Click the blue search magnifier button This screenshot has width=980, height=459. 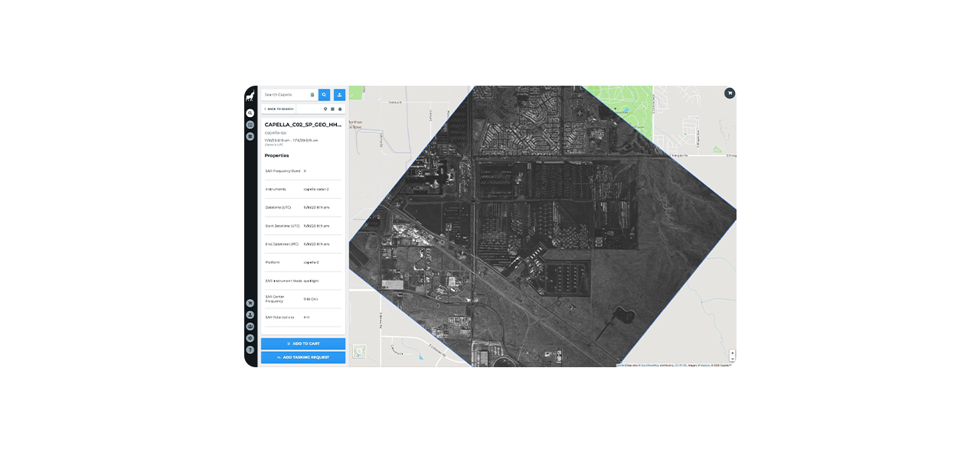(x=324, y=95)
